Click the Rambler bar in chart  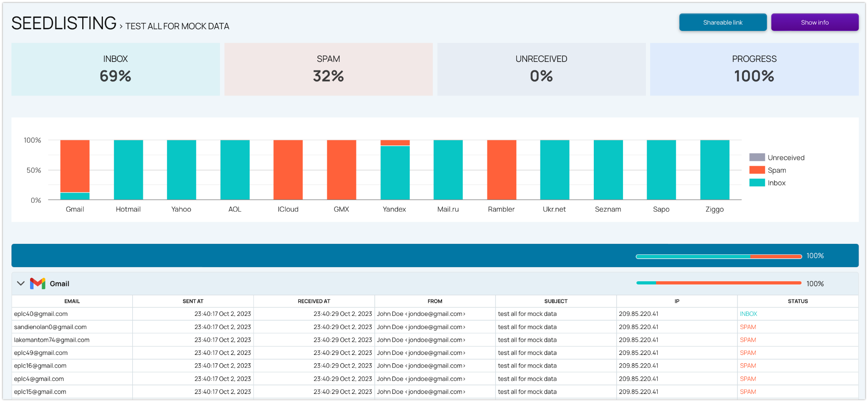(x=501, y=170)
